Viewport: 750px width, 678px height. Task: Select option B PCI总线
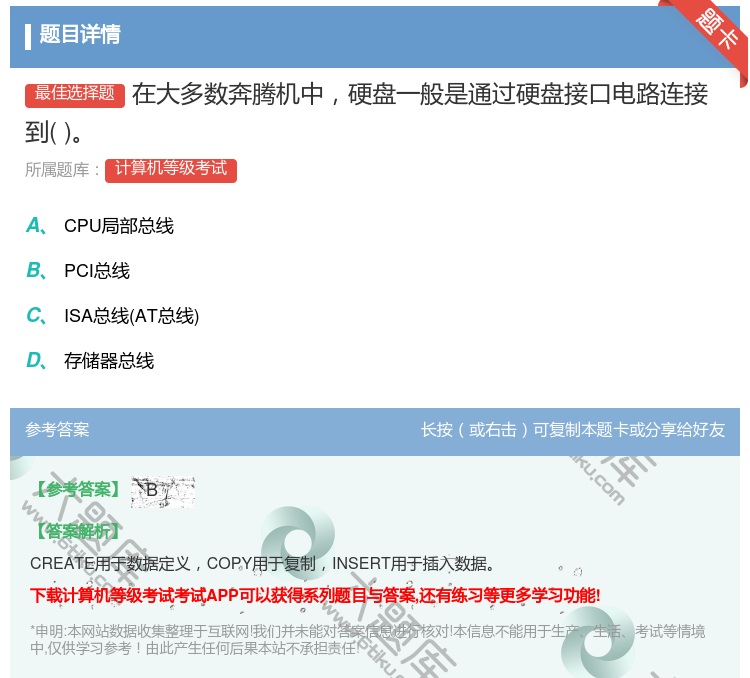pos(78,271)
